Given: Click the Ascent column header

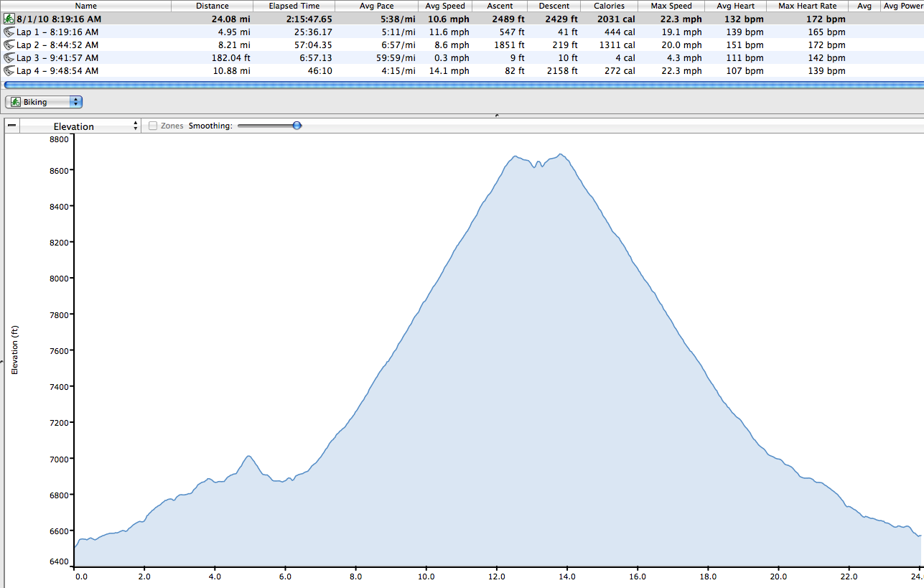Looking at the screenshot, I should (x=500, y=6).
